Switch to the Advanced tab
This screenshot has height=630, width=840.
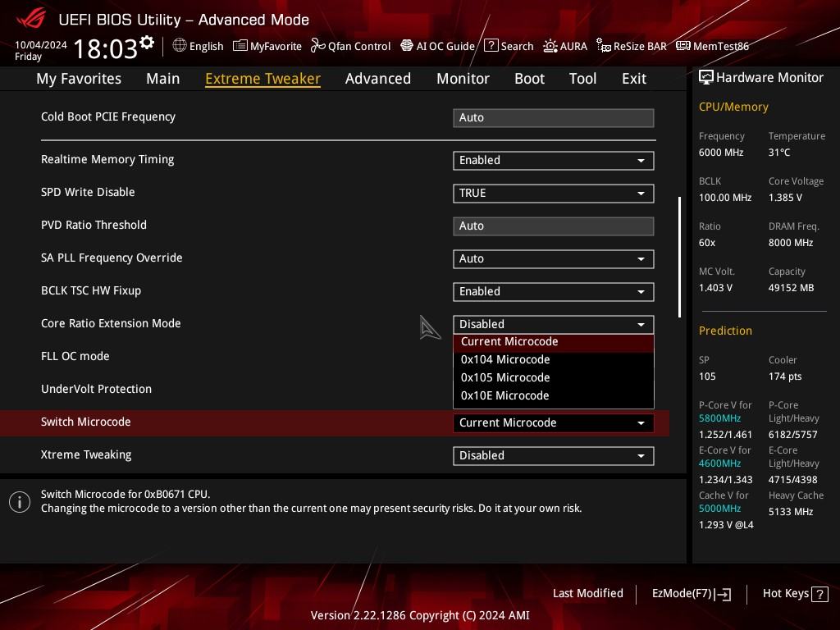[x=378, y=79]
